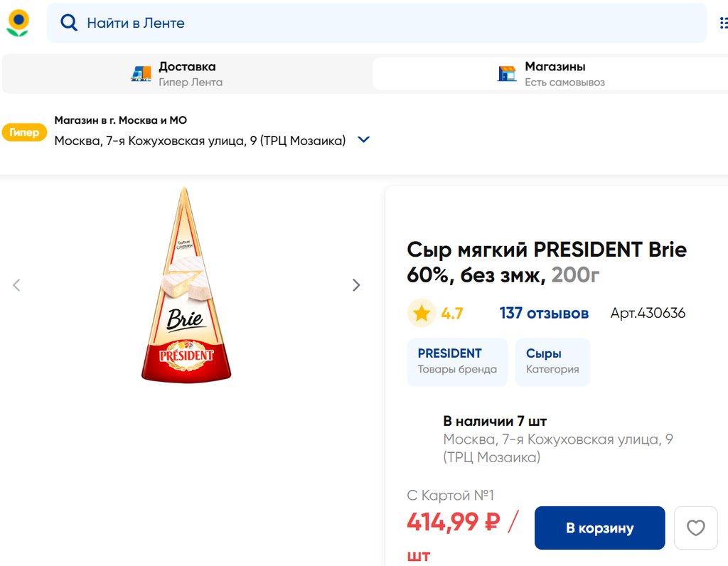Click the Lenta sunflower logo

(x=18, y=23)
